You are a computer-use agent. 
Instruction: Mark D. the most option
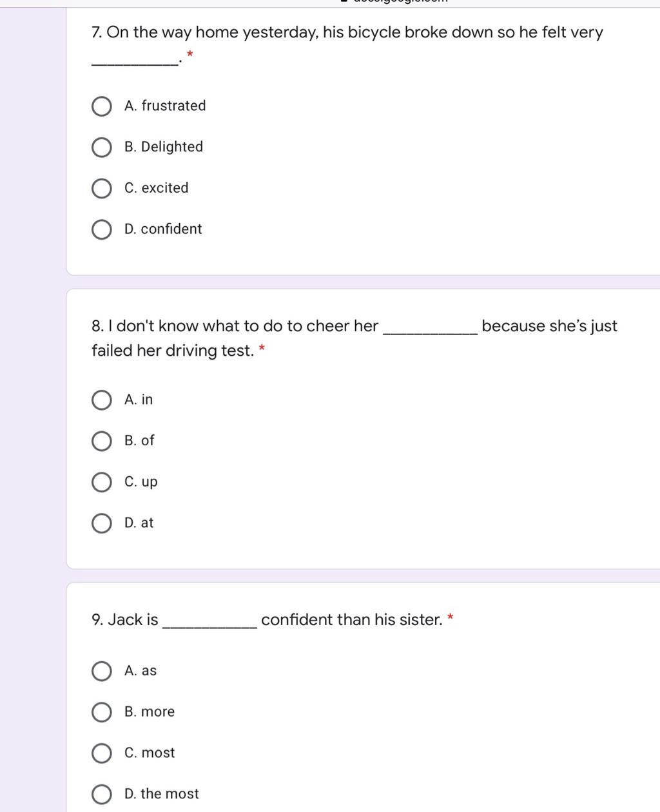101,795
